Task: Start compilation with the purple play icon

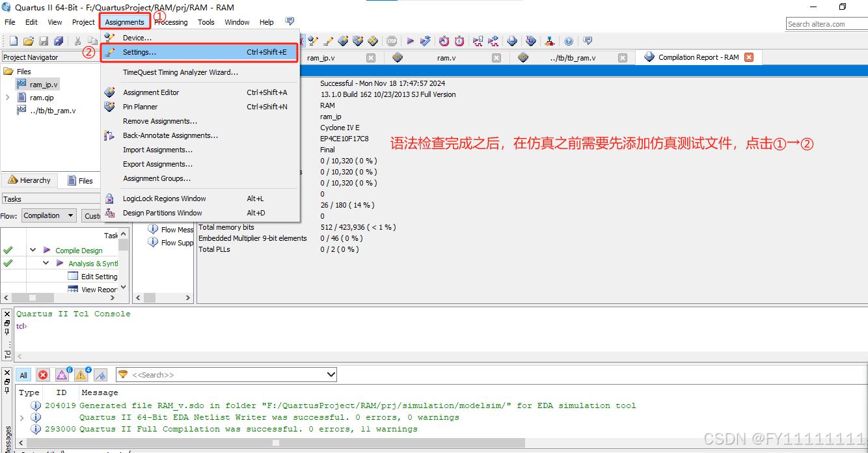Action: click(x=411, y=41)
